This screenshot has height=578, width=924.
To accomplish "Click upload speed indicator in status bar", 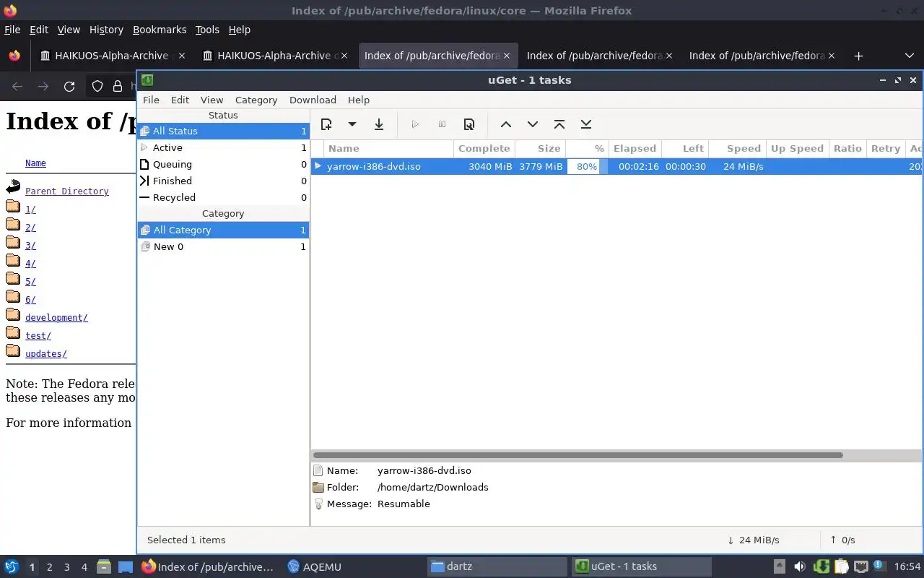I will tap(842, 540).
